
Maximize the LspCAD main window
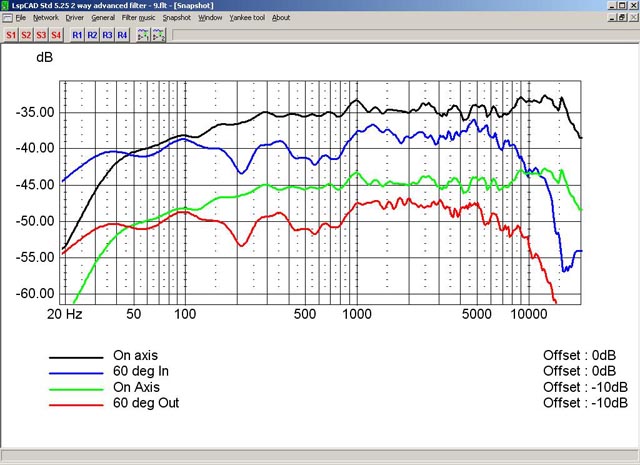coord(622,5)
